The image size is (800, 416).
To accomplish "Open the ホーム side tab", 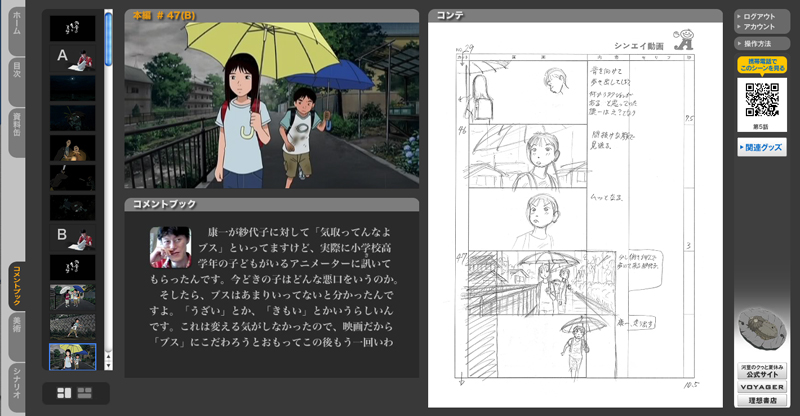I will pyautogui.click(x=17, y=31).
